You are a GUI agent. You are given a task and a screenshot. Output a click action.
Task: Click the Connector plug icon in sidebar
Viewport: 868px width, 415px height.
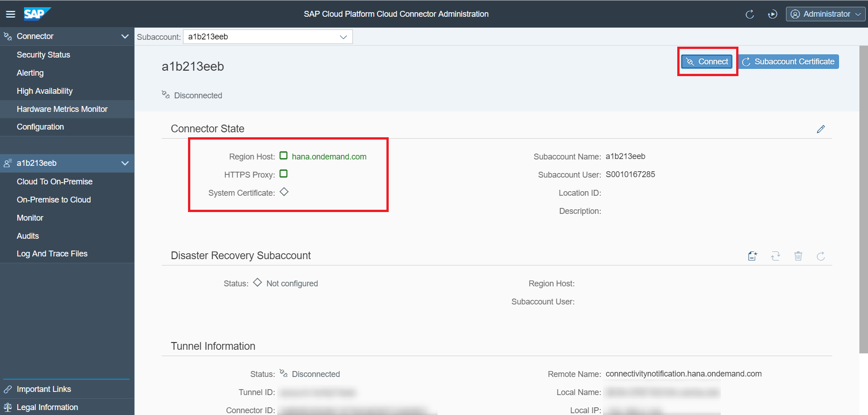8,36
